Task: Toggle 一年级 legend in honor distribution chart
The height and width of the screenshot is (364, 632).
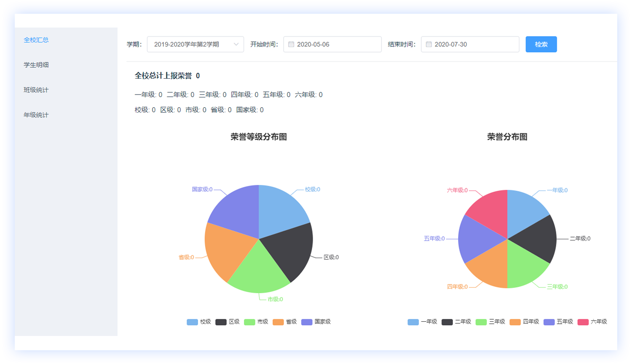Action: tap(422, 322)
